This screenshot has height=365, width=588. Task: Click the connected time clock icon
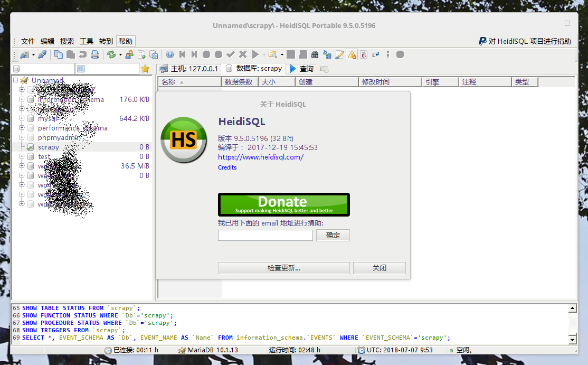tap(108, 350)
